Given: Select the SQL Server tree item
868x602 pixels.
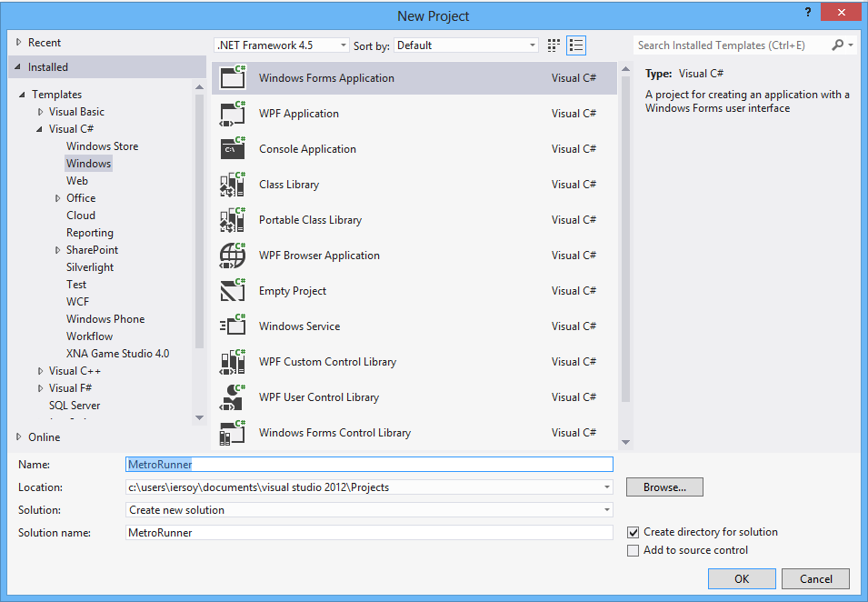Looking at the screenshot, I should pyautogui.click(x=75, y=406).
